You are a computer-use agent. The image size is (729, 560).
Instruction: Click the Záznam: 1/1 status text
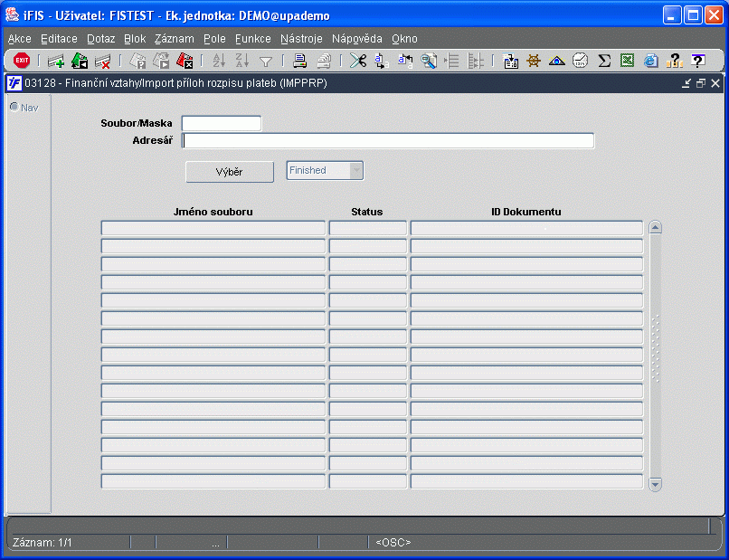click(x=43, y=542)
